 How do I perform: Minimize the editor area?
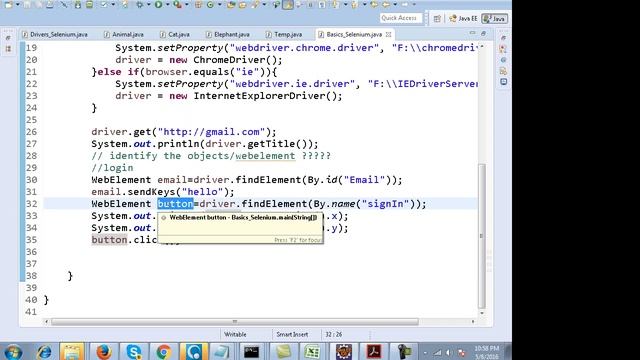tap(472, 33)
